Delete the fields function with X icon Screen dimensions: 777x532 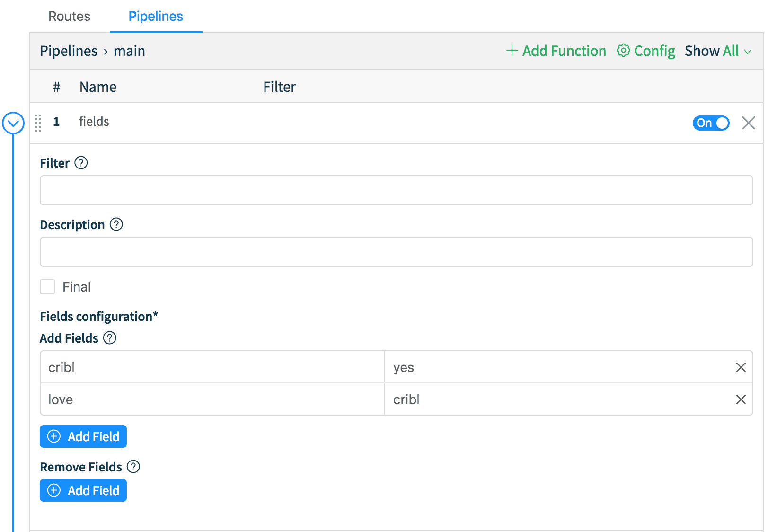pyautogui.click(x=748, y=123)
